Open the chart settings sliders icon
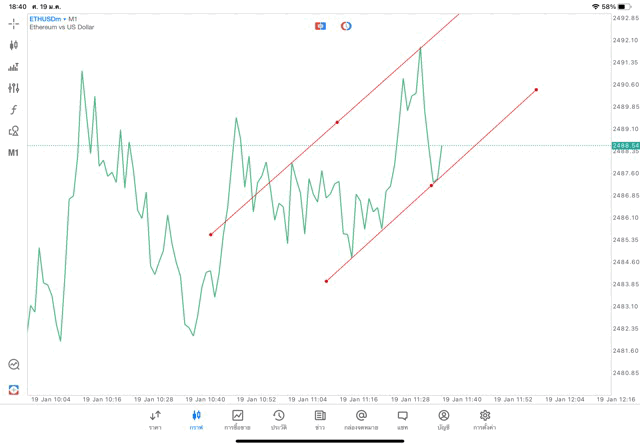 tap(14, 88)
